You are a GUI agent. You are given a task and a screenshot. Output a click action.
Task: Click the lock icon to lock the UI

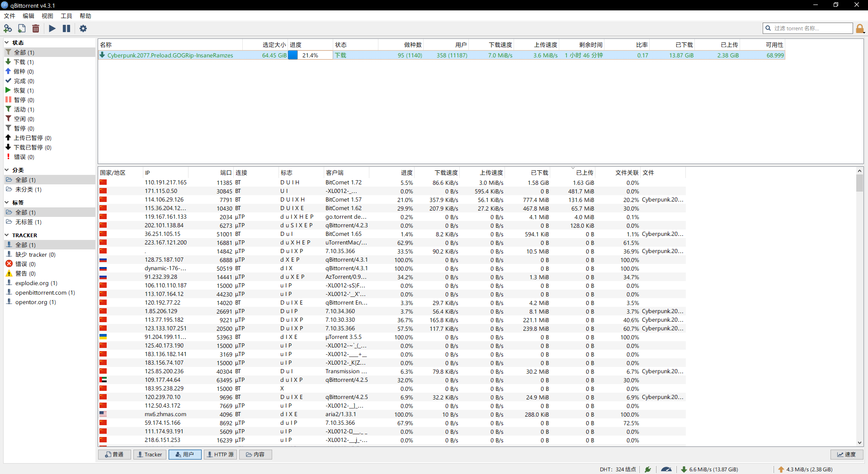[860, 28]
